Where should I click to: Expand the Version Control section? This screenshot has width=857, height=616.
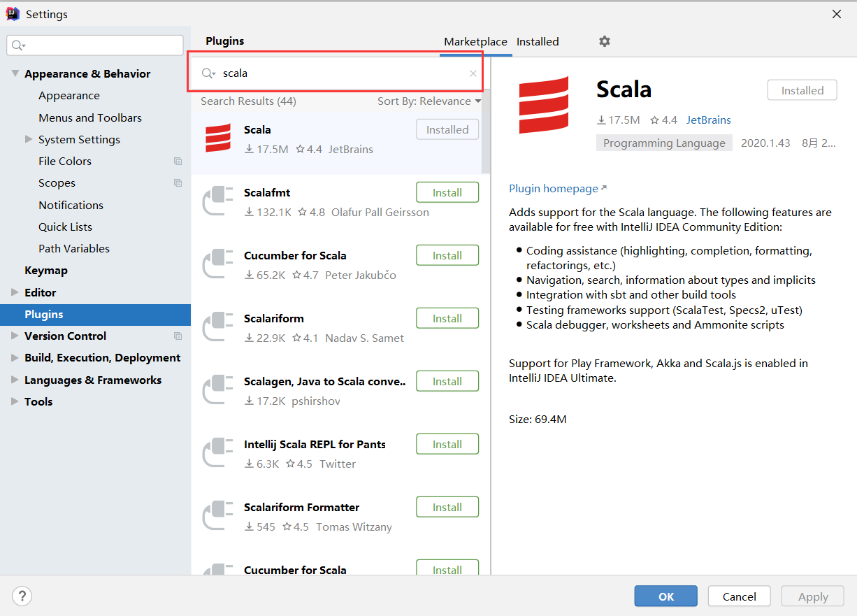[x=15, y=336]
